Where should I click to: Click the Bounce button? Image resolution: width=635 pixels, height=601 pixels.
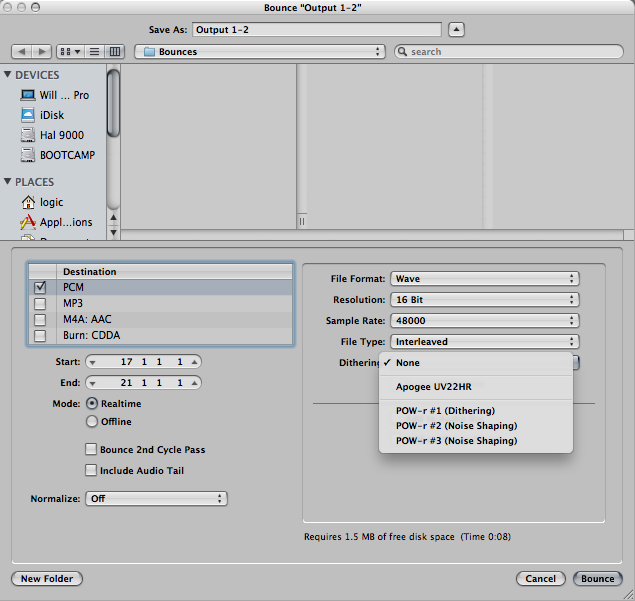click(598, 578)
